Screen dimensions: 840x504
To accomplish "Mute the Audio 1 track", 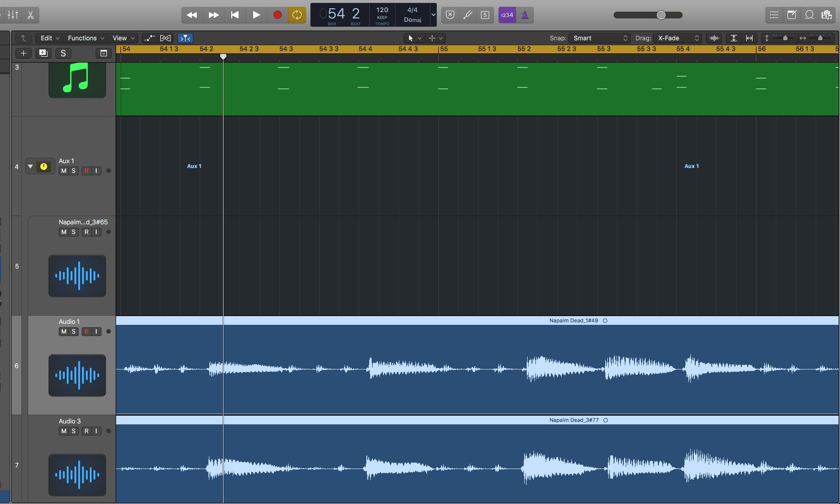I will 64,332.
